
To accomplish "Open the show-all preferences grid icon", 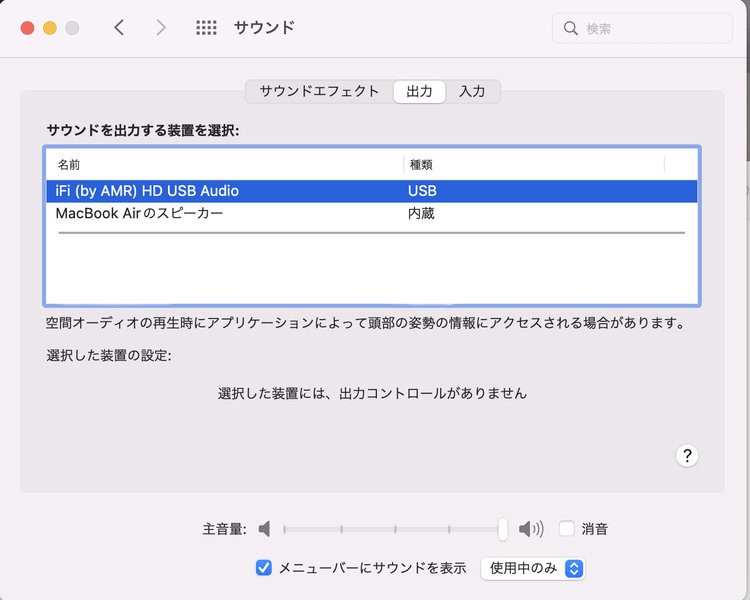I will [206, 28].
